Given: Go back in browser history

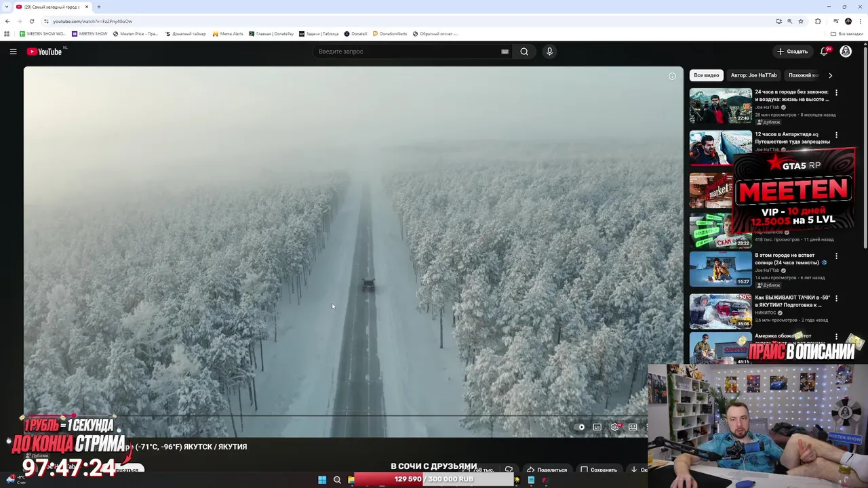Looking at the screenshot, I should click(7, 21).
